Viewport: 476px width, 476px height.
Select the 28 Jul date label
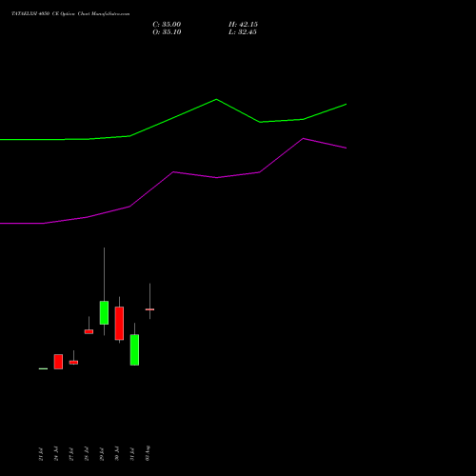pos(87,454)
